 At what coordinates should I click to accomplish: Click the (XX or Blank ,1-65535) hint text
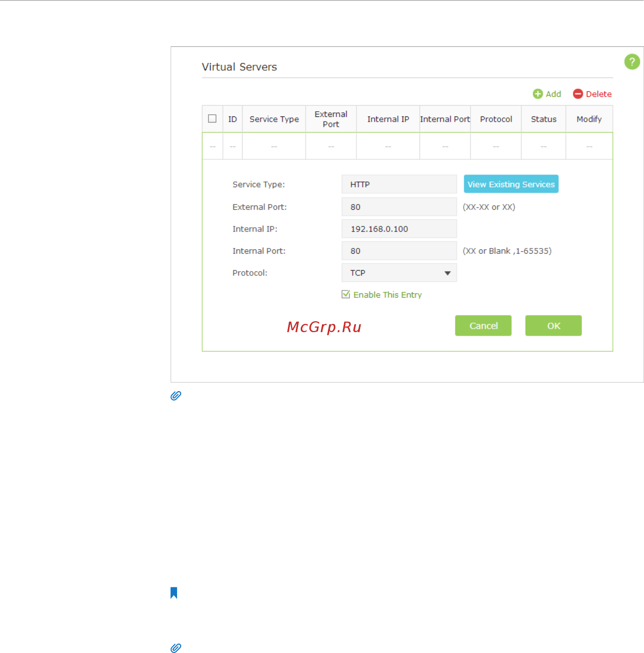tap(507, 251)
